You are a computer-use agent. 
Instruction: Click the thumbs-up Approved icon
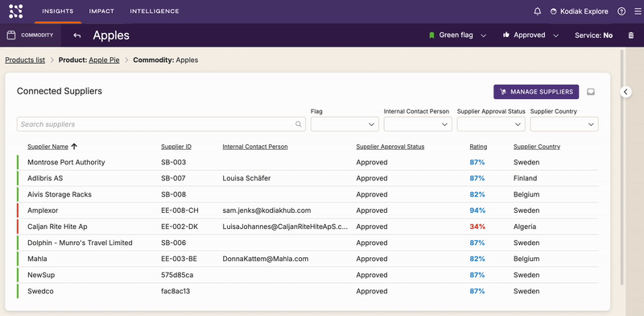(506, 35)
